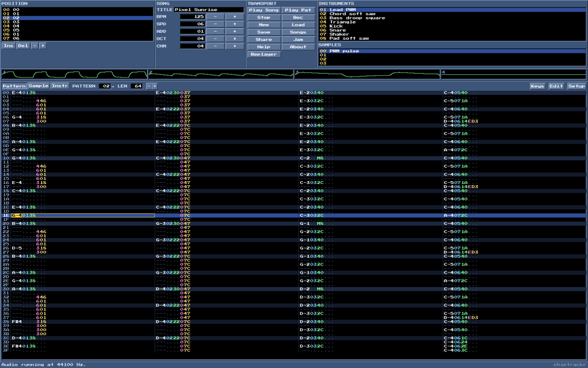Decrease BPM with its minus button

point(215,17)
